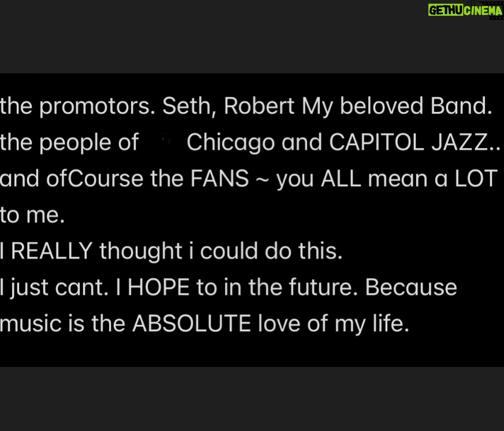Click the word 'HOPE'

pos(159,287)
